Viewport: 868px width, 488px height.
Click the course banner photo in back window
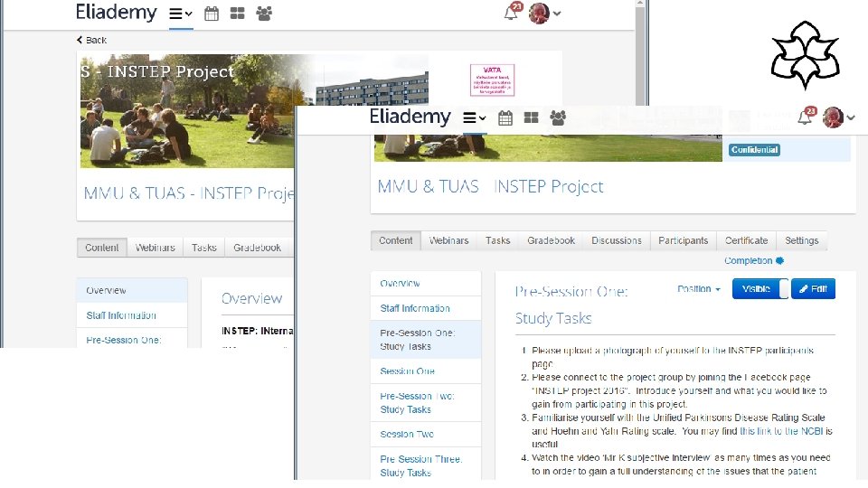point(187,110)
